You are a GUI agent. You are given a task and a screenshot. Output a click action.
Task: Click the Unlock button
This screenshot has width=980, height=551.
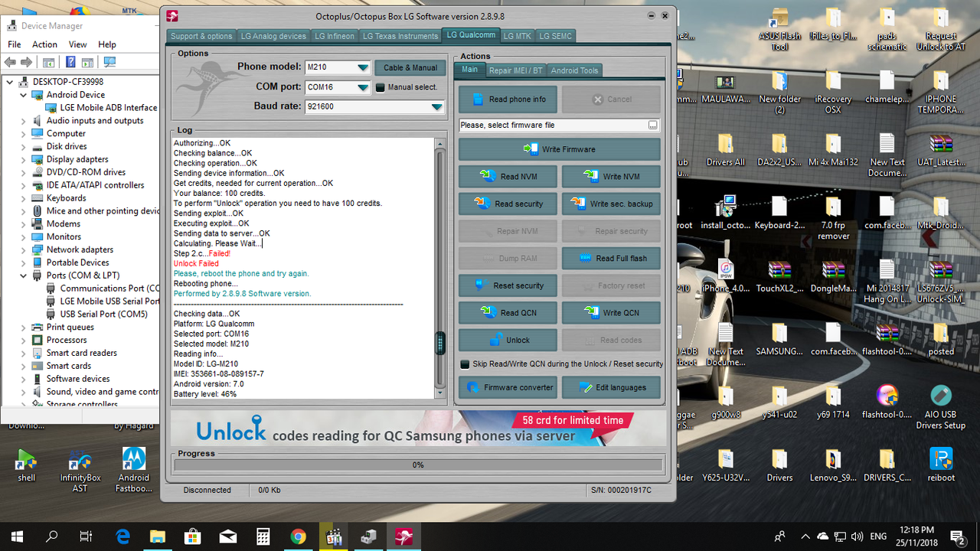[x=509, y=340]
